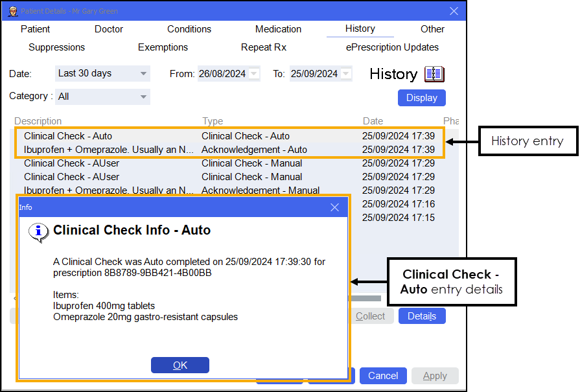
Task: Open the From date picker
Action: (254, 74)
